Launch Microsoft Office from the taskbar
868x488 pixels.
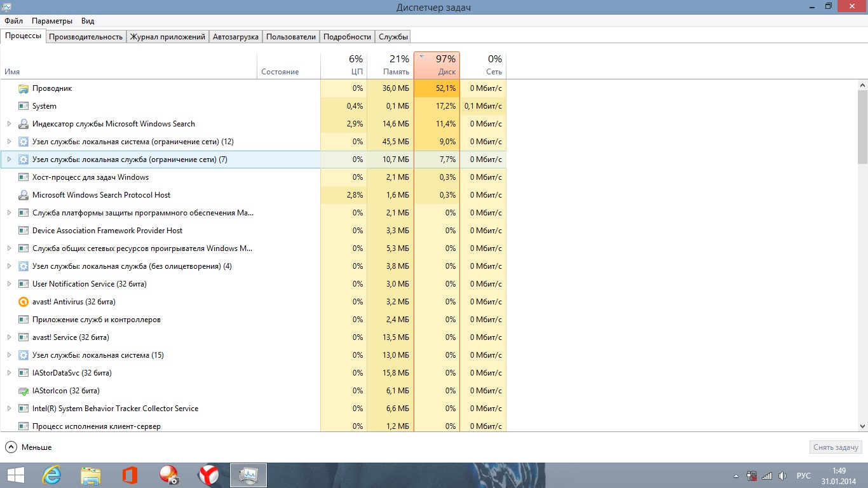click(x=130, y=475)
